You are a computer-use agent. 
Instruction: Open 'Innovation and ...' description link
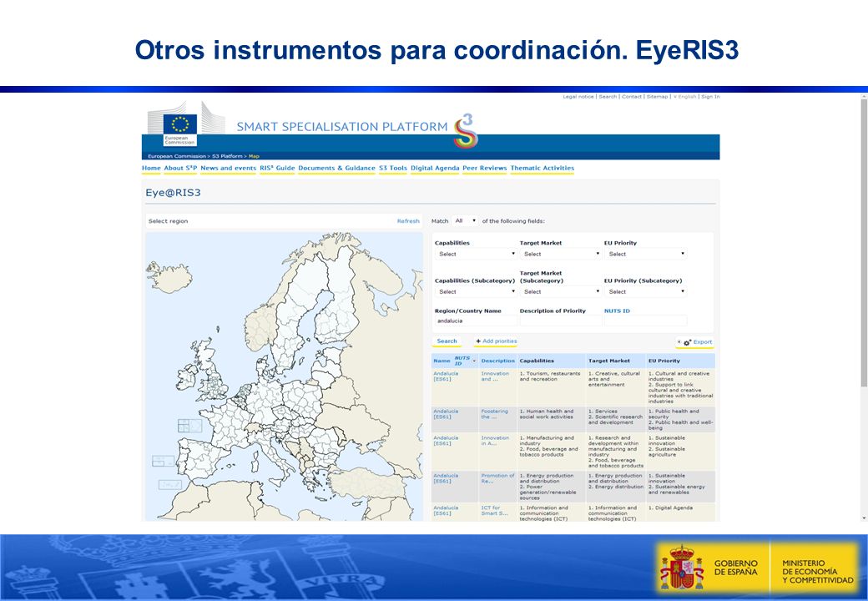495,376
